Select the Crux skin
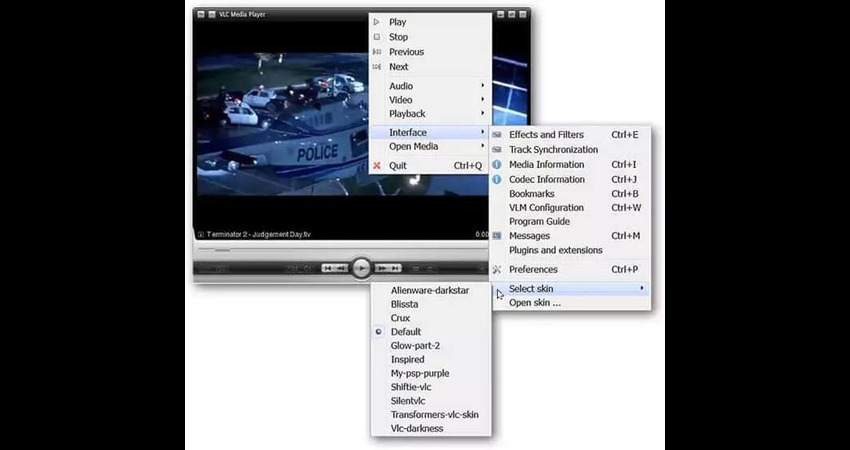Viewport: 850px width, 450px height. (431, 318)
